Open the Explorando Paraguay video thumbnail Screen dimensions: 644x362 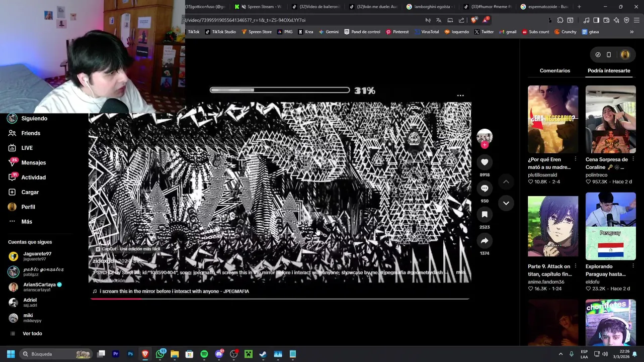610,226
